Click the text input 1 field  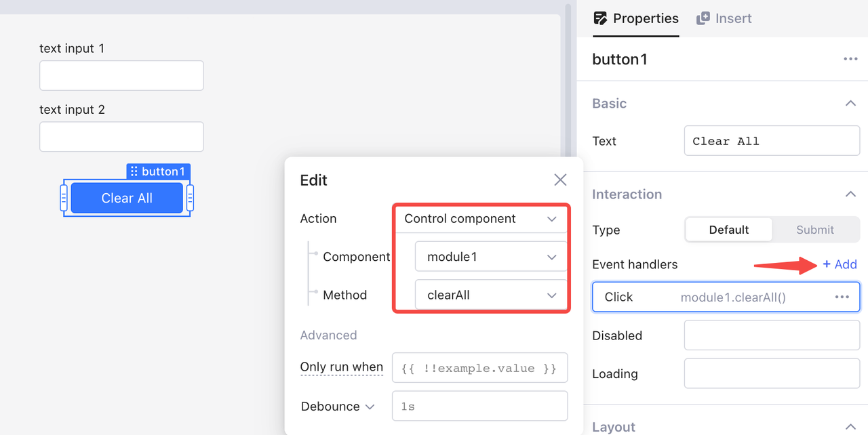pos(121,76)
